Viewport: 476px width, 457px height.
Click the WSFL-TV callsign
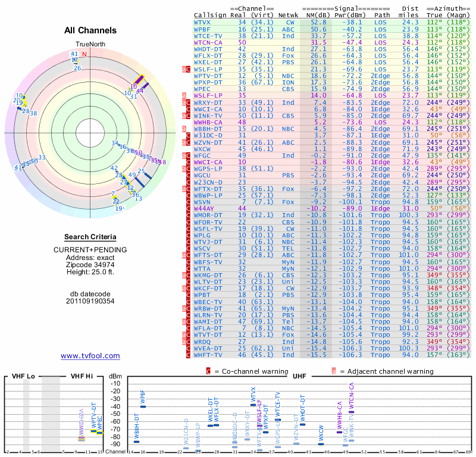click(x=208, y=228)
